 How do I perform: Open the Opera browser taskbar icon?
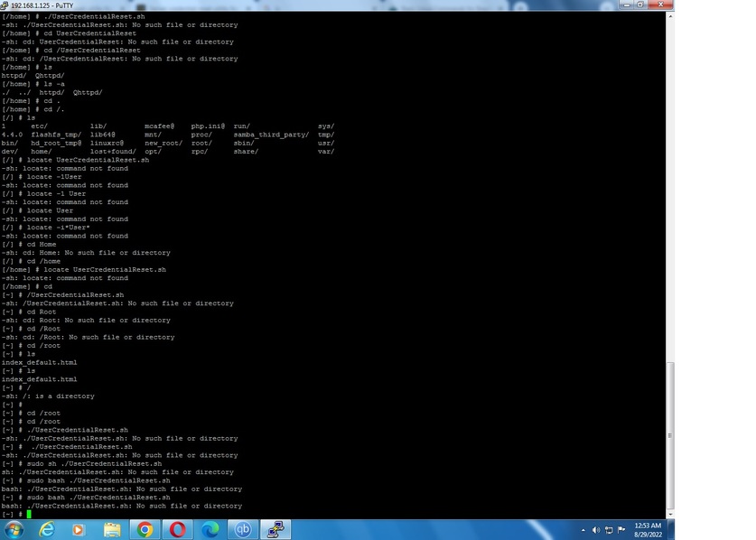tap(177, 530)
